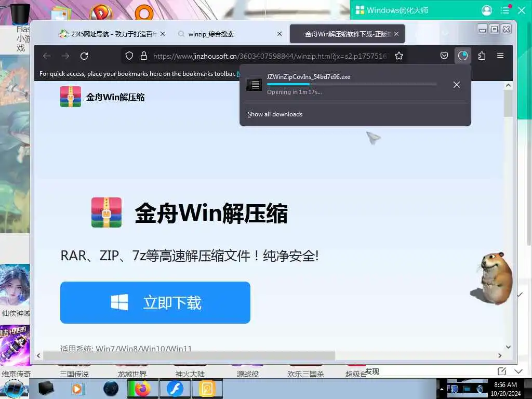Click the browser forward arrow
This screenshot has width=532, height=399.
tap(65, 56)
